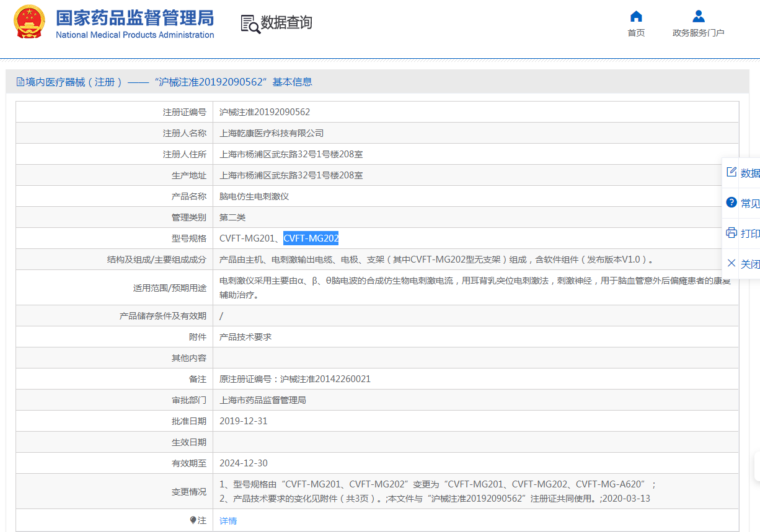Click the approval date 2019-12-31
Viewport: 760px width, 532px height.
(x=244, y=421)
